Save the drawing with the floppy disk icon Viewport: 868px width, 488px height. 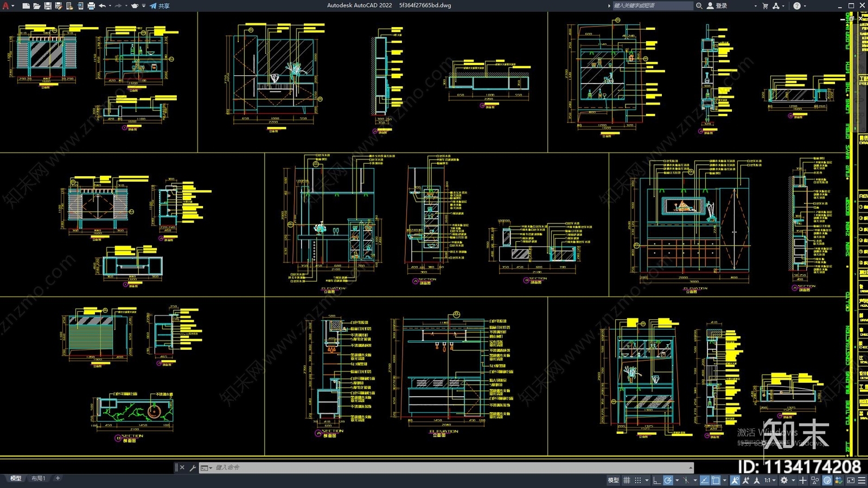[x=47, y=5]
